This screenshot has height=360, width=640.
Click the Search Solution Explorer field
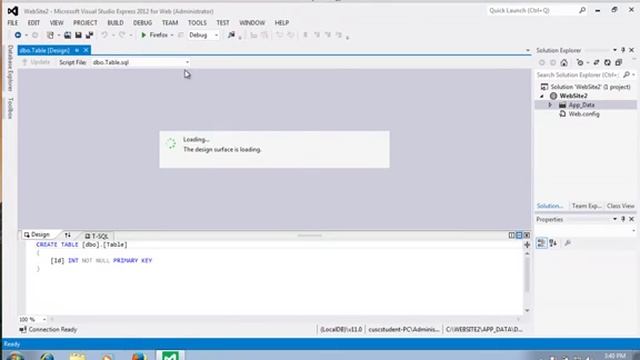578,75
